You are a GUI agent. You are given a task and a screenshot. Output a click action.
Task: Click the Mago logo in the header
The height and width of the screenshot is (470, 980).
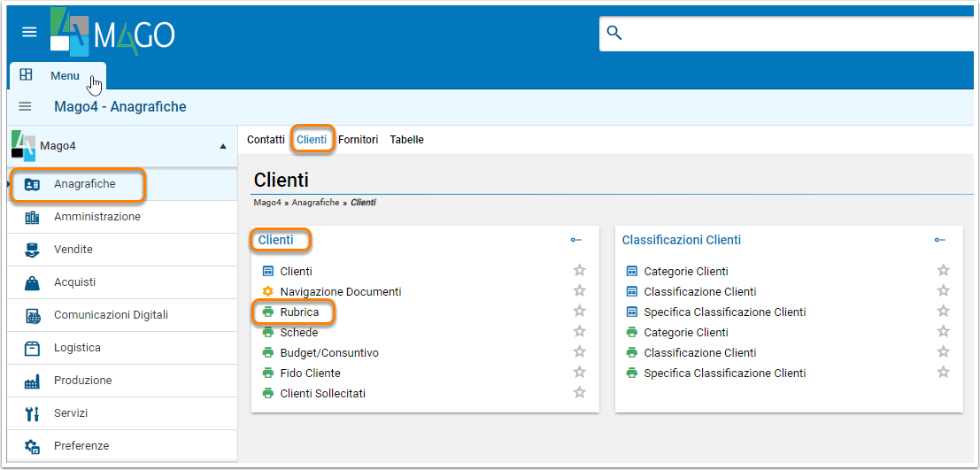click(112, 33)
